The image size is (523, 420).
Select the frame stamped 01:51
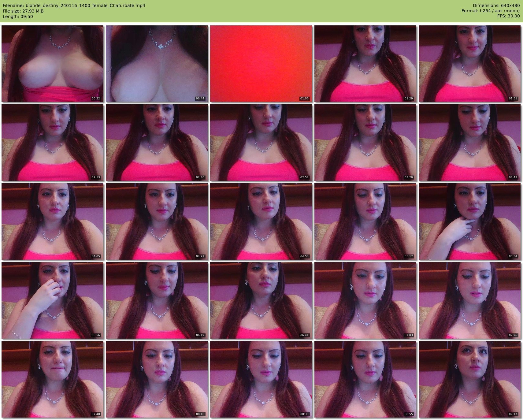pyautogui.click(x=469, y=64)
